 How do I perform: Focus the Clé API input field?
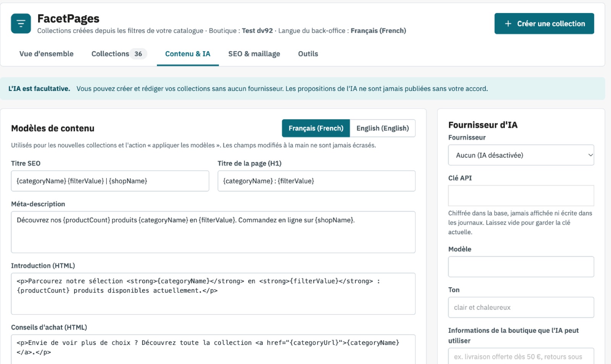(x=521, y=196)
